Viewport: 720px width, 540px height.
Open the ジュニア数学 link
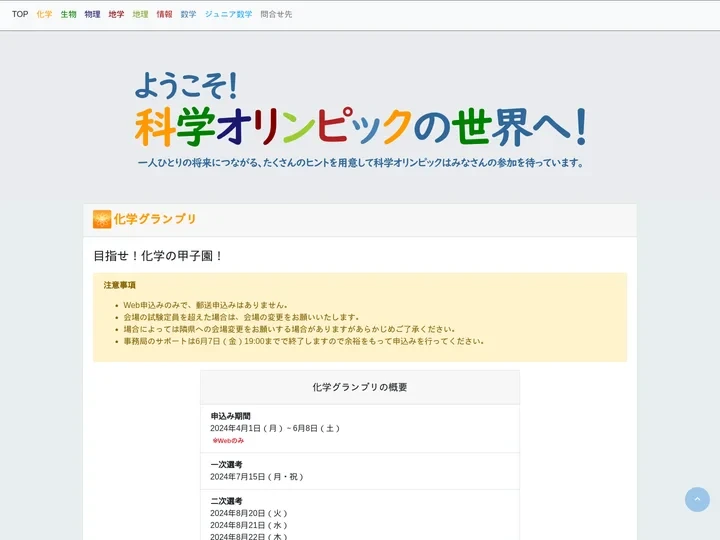[x=228, y=14]
